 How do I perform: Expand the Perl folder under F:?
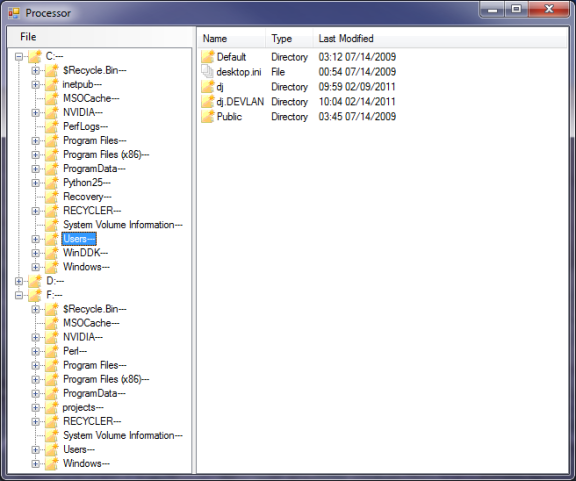pos(35,351)
